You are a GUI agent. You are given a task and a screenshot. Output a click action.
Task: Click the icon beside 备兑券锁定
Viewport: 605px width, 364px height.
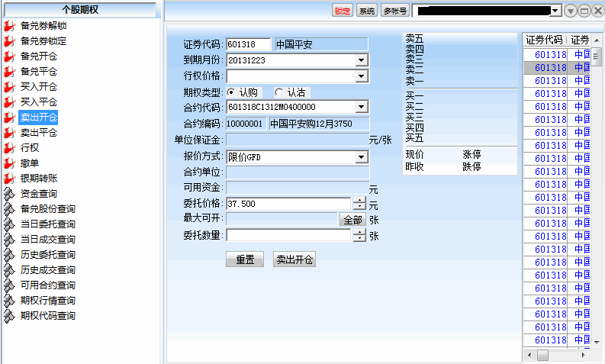pyautogui.click(x=9, y=41)
